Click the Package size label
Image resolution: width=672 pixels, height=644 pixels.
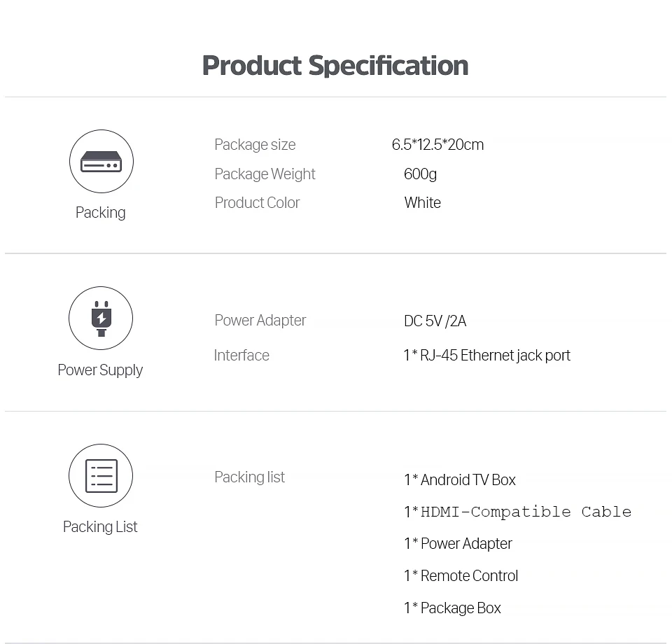click(x=255, y=145)
